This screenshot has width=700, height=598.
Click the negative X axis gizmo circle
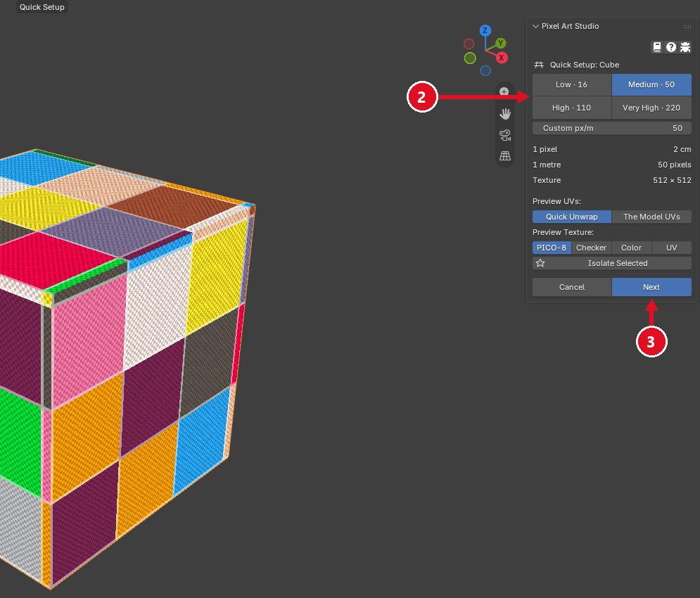[x=469, y=44]
